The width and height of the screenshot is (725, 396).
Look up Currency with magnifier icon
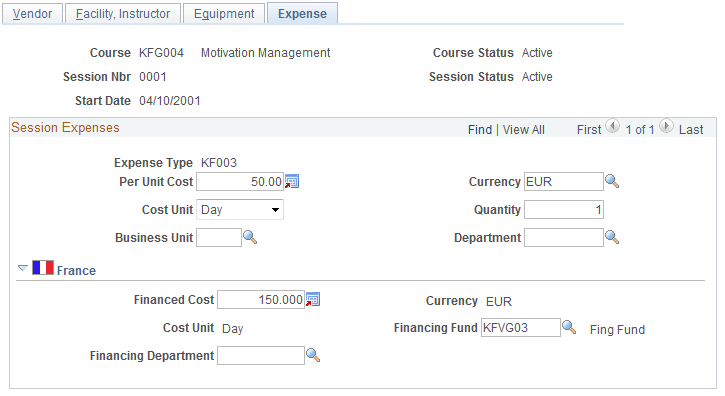612,181
